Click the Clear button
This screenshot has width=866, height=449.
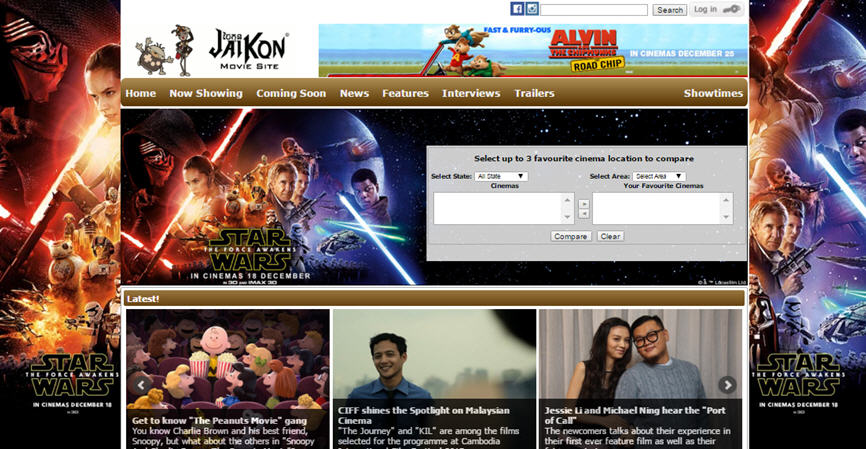pos(610,236)
